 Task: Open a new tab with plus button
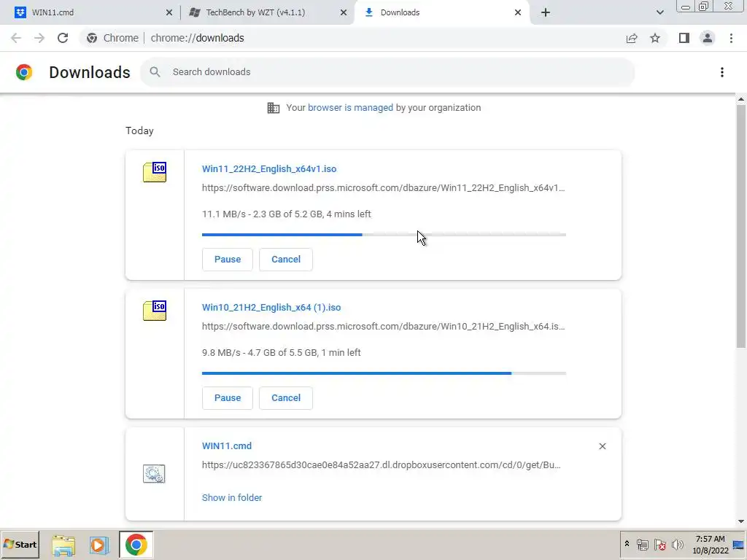(x=546, y=12)
